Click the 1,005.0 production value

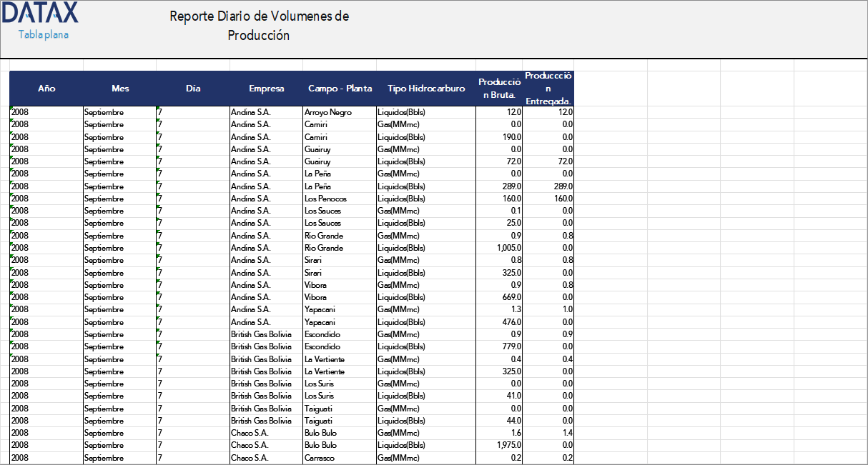[508, 248]
